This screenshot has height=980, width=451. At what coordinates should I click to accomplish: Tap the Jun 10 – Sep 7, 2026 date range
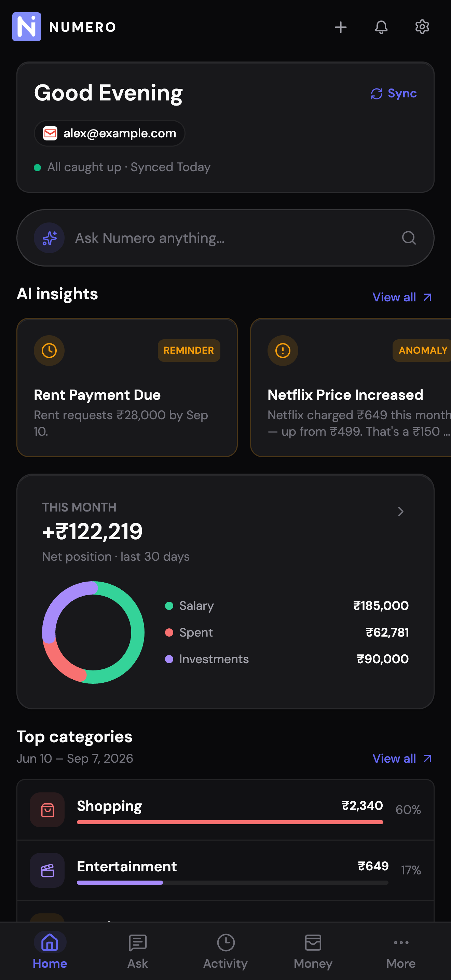tap(75, 759)
